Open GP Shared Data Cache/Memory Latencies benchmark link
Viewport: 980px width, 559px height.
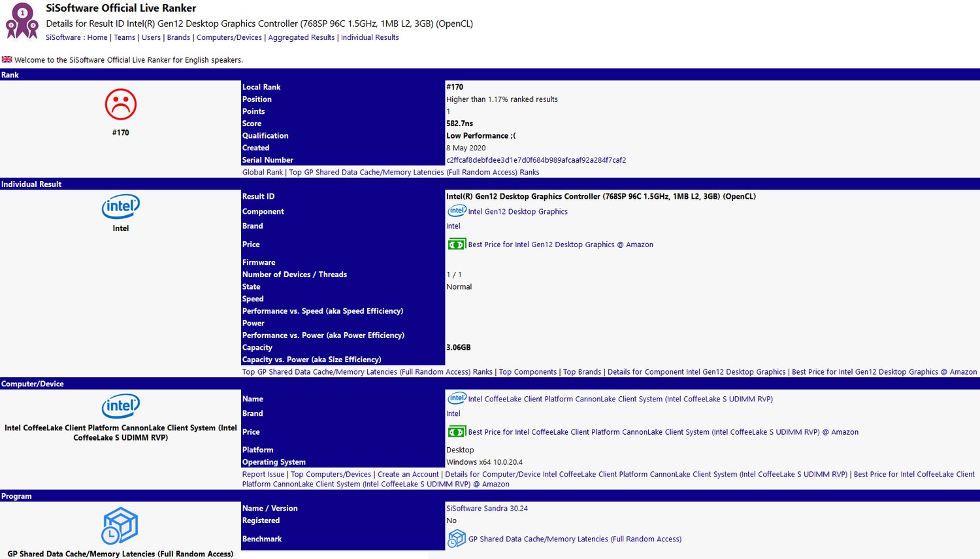click(575, 539)
